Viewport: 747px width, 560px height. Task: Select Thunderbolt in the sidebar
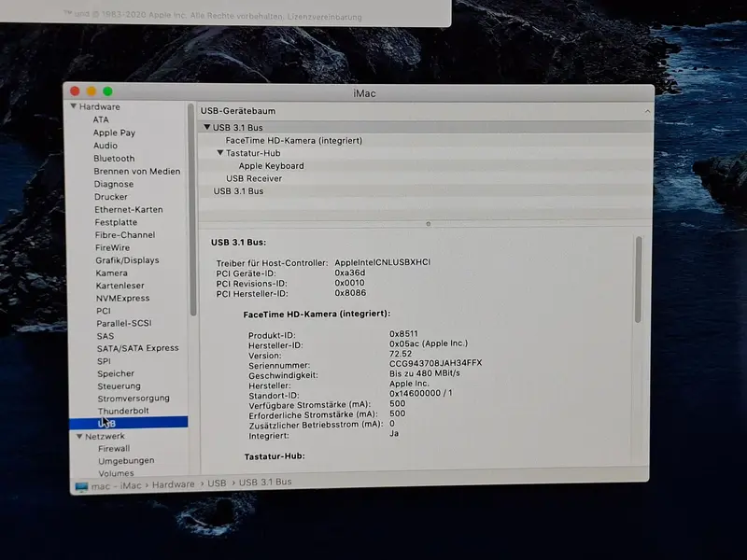pos(123,411)
